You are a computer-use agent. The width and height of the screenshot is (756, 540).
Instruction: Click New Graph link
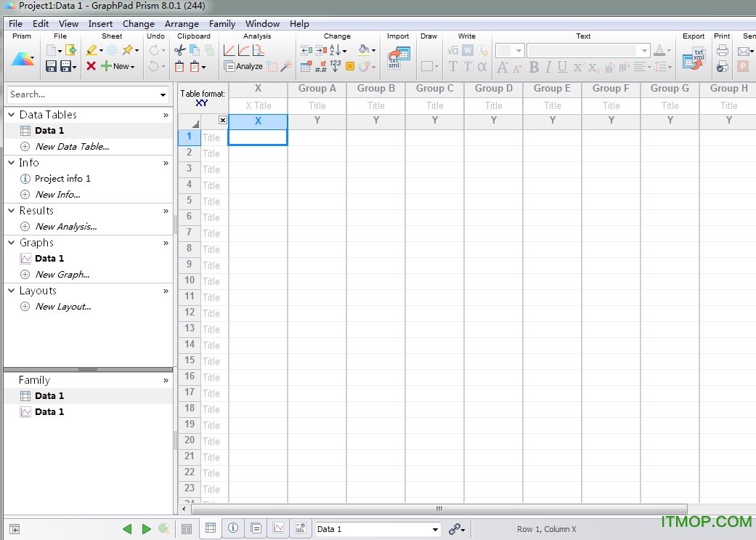62,275
